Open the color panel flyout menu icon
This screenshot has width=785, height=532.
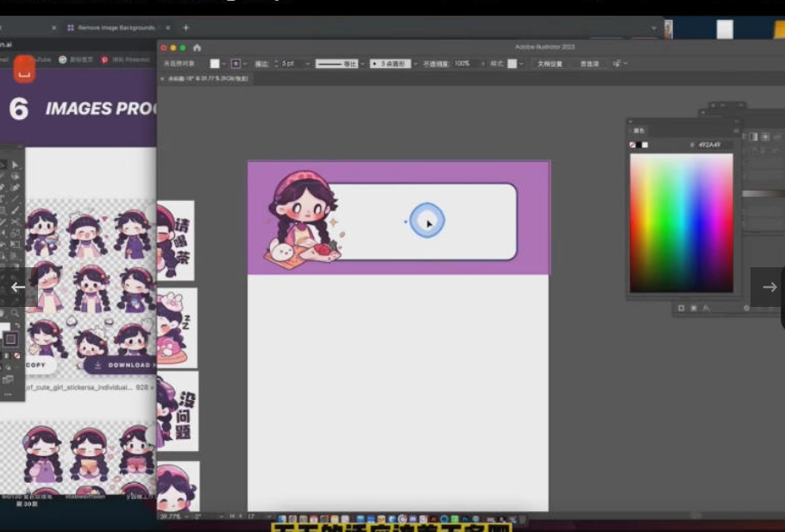coord(735,131)
